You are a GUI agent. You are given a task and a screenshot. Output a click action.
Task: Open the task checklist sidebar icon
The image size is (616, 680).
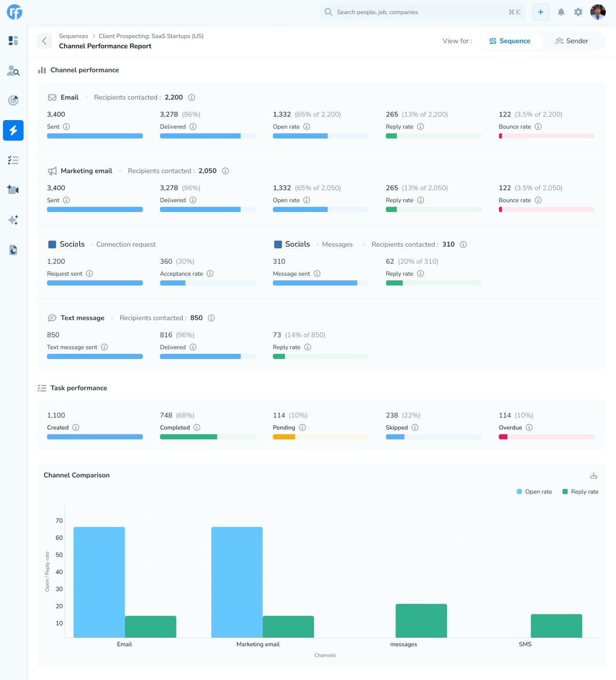(13, 160)
